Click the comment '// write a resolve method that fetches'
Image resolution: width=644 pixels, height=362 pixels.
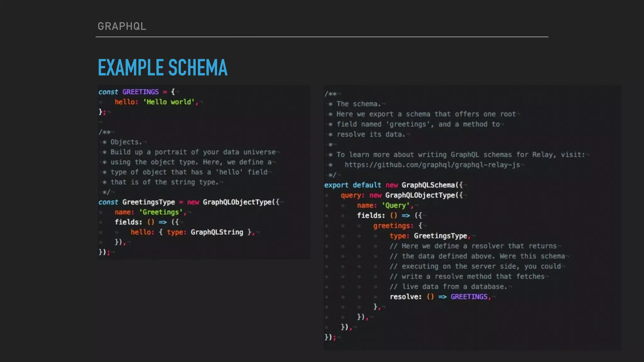467,277
